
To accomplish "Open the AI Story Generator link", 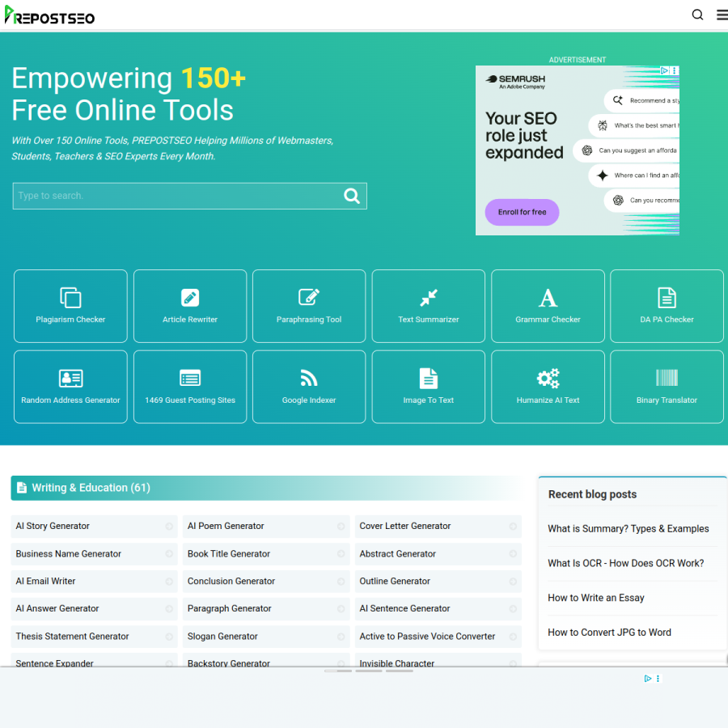I will 53,526.
